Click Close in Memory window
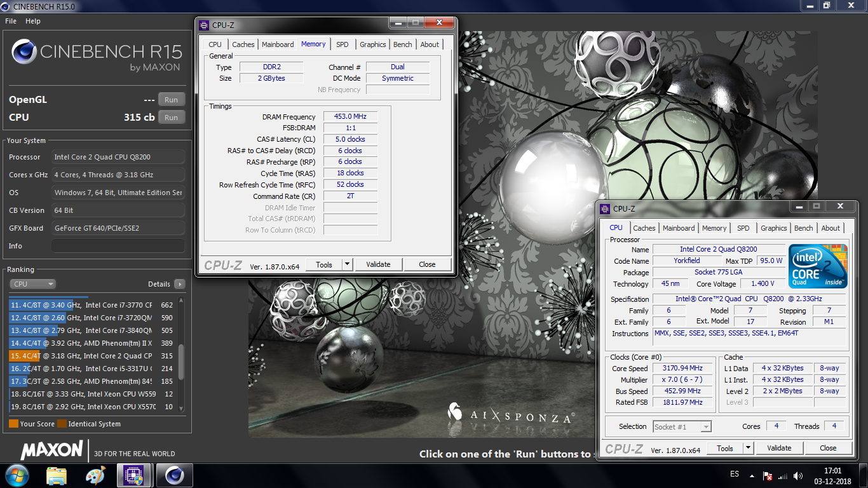 click(427, 264)
